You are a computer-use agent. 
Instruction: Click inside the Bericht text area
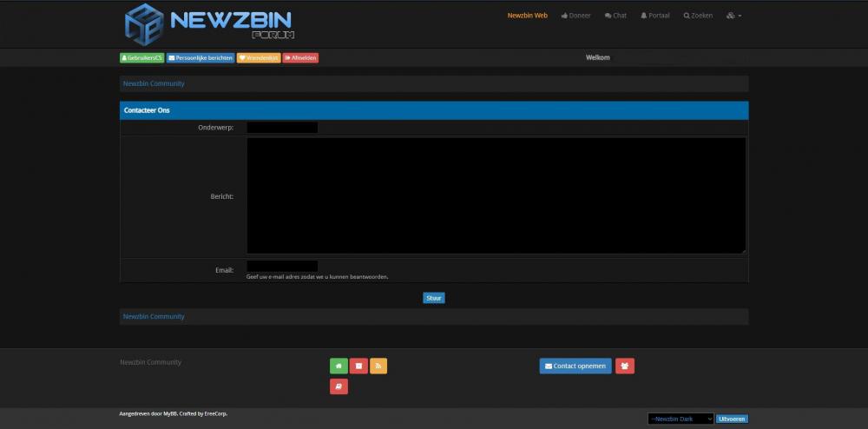[496, 195]
